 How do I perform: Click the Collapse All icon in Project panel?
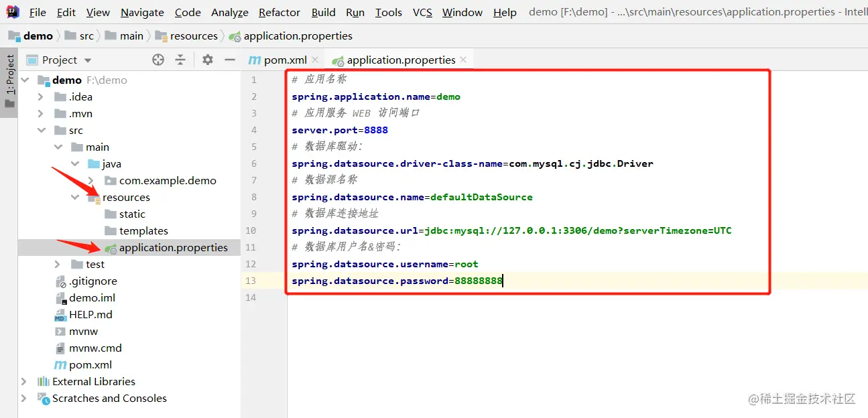(180, 60)
